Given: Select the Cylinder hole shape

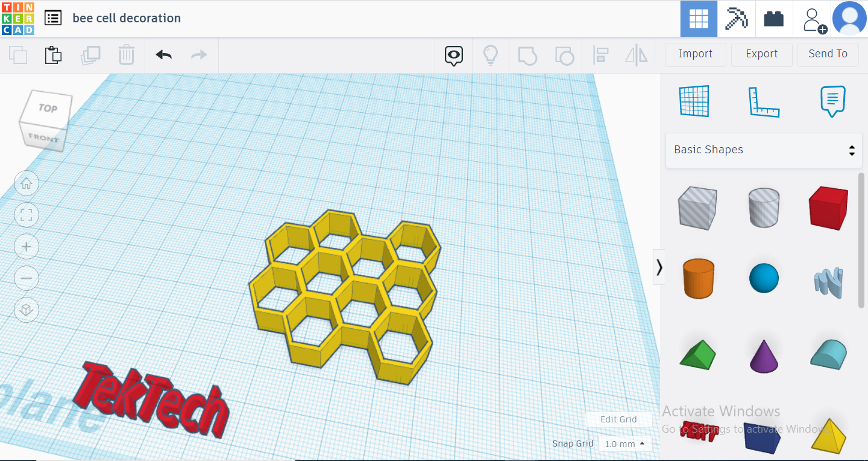Looking at the screenshot, I should click(764, 207).
